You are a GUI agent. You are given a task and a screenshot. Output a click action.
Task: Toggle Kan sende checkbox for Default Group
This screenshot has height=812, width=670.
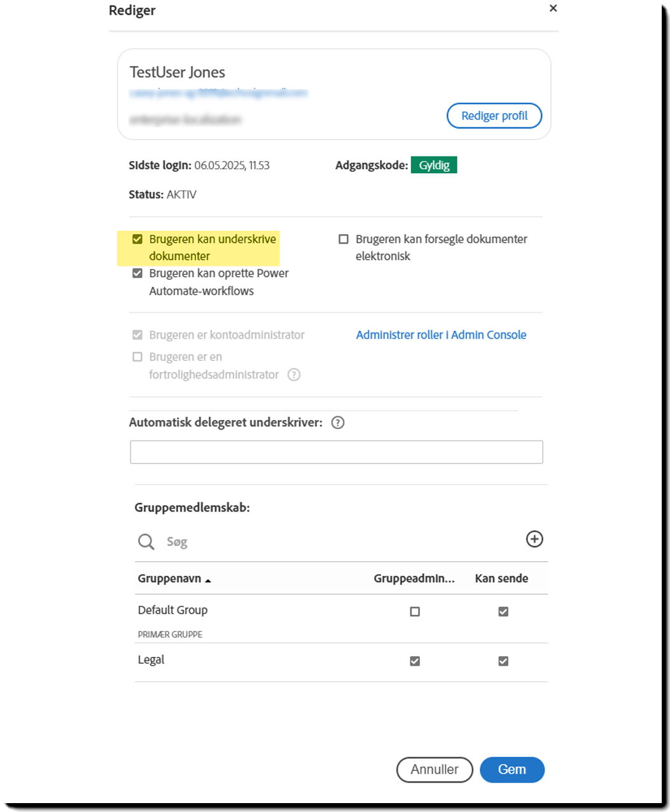click(503, 612)
